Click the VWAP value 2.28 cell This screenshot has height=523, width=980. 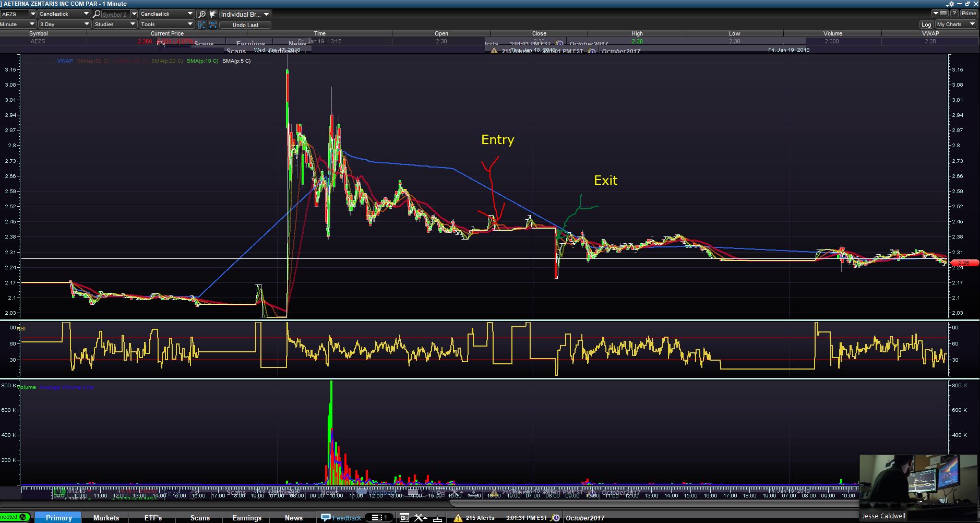click(930, 41)
